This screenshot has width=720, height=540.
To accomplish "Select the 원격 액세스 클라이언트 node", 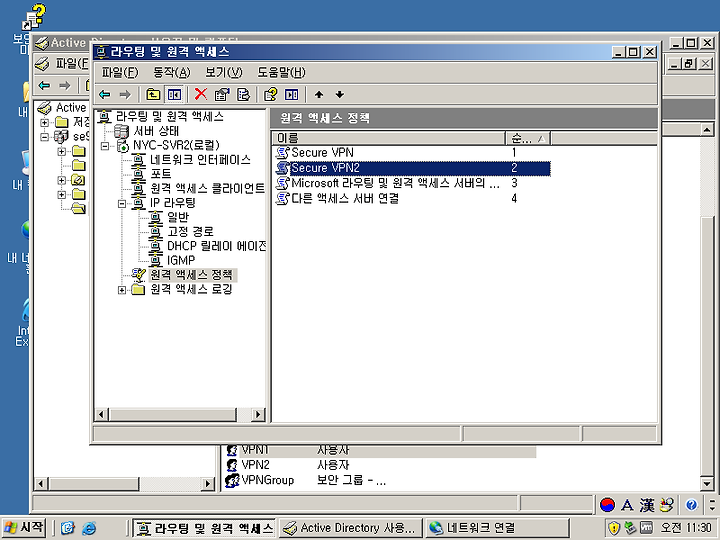I will click(198, 188).
